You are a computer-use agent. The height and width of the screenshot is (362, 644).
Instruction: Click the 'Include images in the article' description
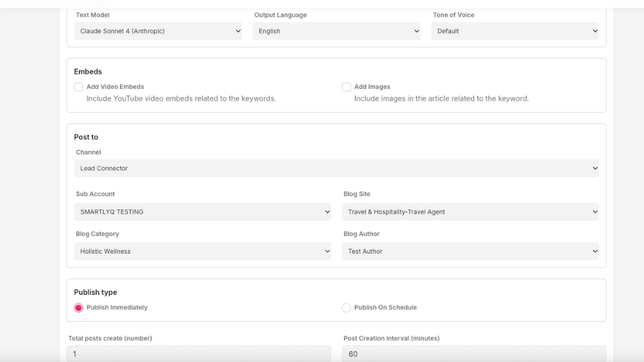click(x=441, y=99)
